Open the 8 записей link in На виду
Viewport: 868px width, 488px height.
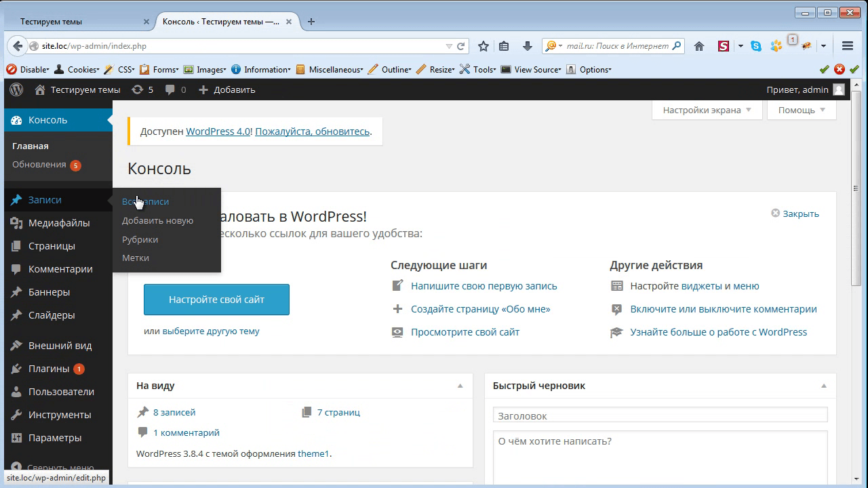(x=174, y=412)
